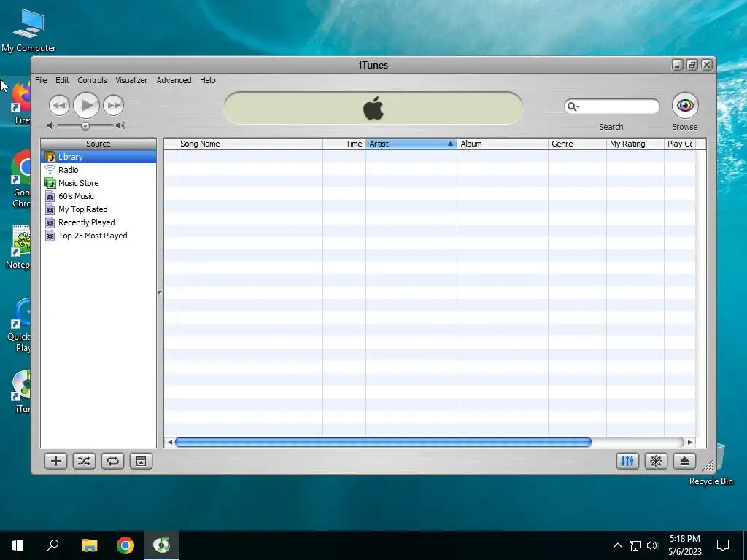This screenshot has width=747, height=560.
Task: Click the Top 25 Most Played gear icon
Action: pos(50,236)
